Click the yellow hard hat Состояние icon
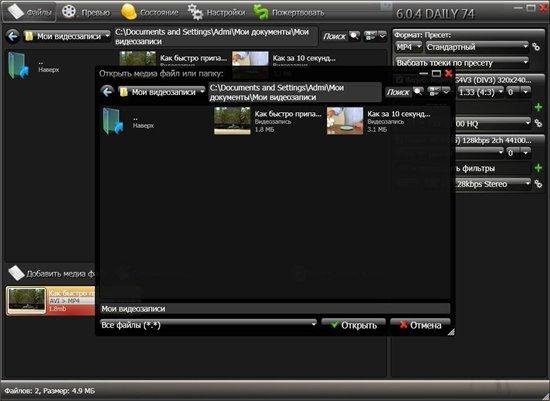This screenshot has width=550, height=401. tap(128, 12)
